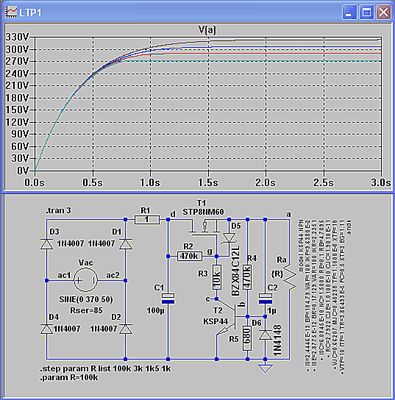This screenshot has height=400, width=395.
Task: Select the .step param R list directive
Action: [105, 369]
